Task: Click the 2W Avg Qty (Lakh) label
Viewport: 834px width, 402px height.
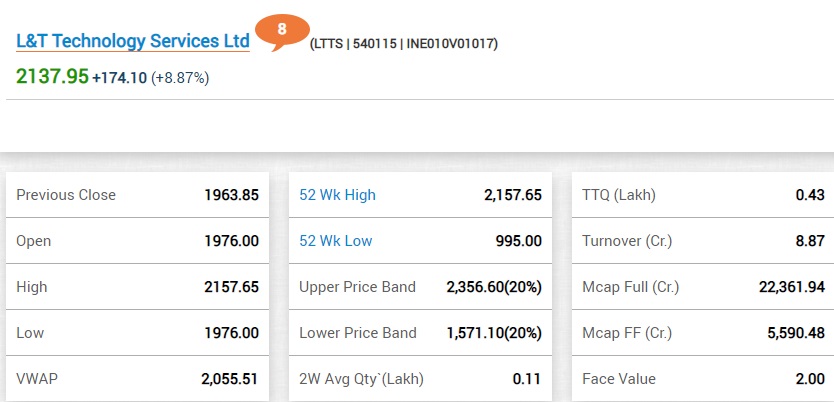Action: (x=362, y=379)
